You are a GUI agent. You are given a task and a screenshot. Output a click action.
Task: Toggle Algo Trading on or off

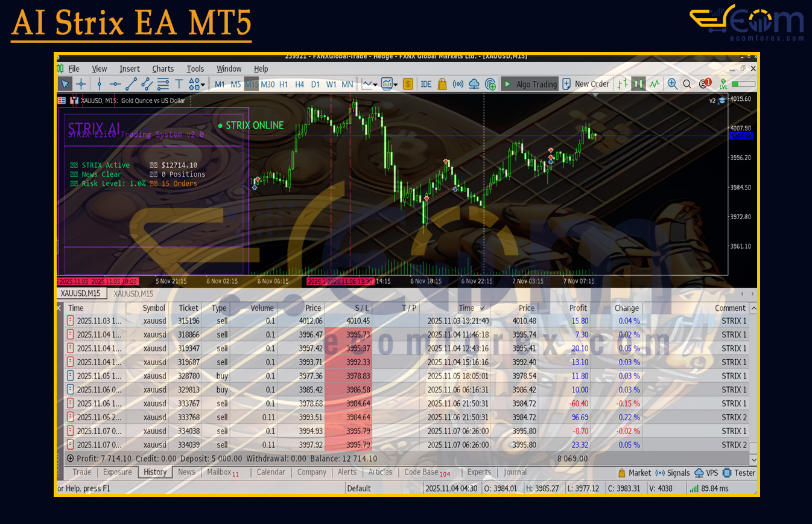[x=530, y=84]
